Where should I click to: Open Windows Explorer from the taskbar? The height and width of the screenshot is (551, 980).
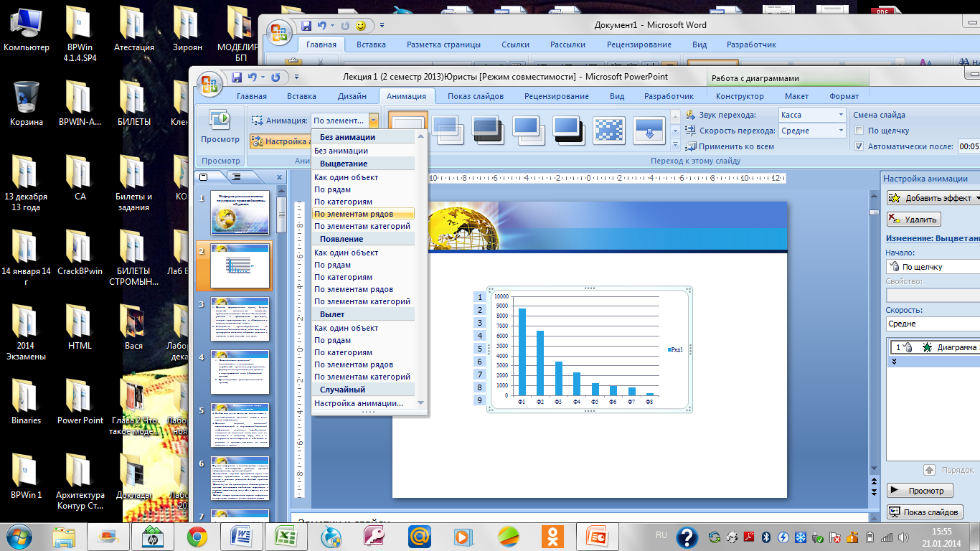point(64,537)
